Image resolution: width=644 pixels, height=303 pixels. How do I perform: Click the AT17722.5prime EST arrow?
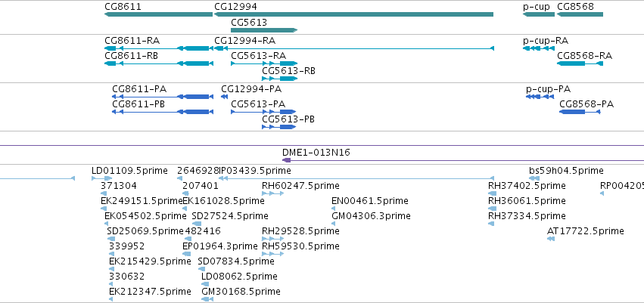click(x=551, y=239)
